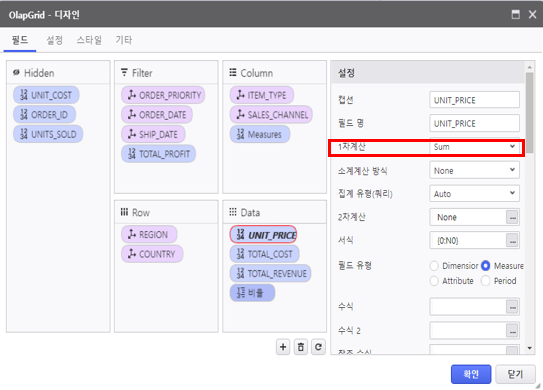The height and width of the screenshot is (390, 543).
Task: Switch to the 기타 tab
Action: click(x=124, y=40)
